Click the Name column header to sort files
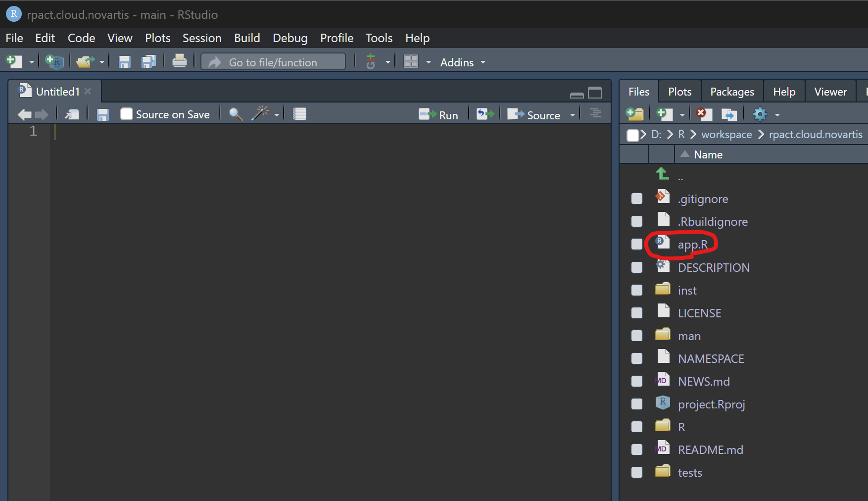 tap(708, 154)
